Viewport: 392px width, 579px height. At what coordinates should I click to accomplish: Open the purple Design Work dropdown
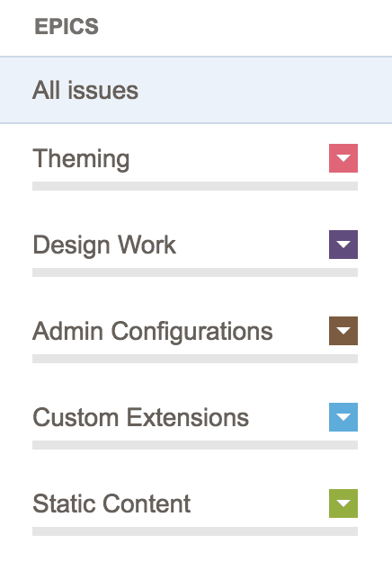(343, 245)
